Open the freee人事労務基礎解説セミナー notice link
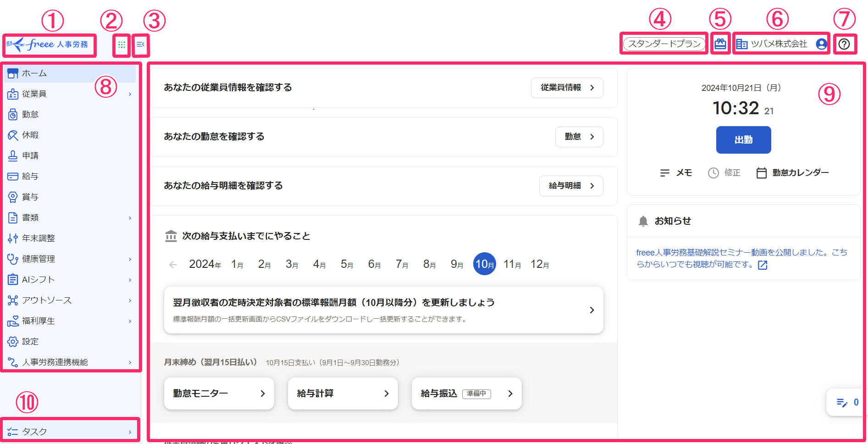868x444 pixels. coord(742,258)
